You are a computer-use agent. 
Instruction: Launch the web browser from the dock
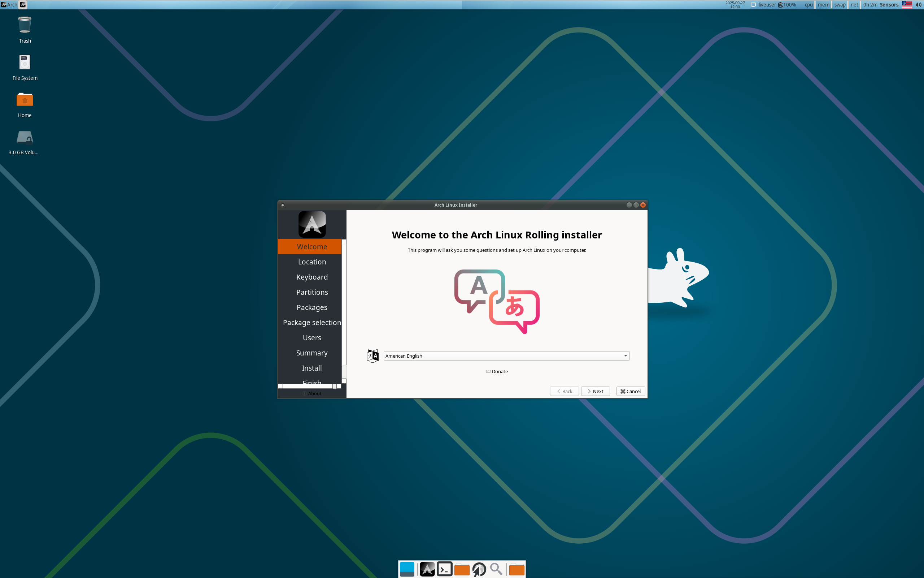479,569
